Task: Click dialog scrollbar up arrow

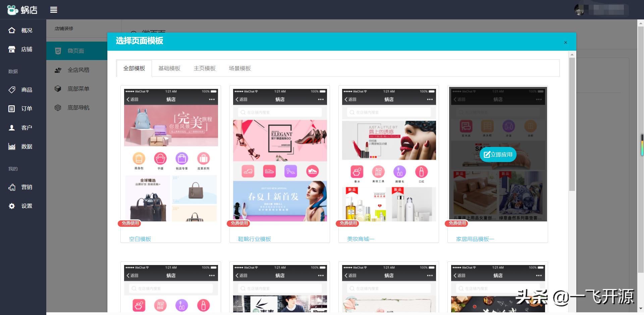Action: point(572,54)
